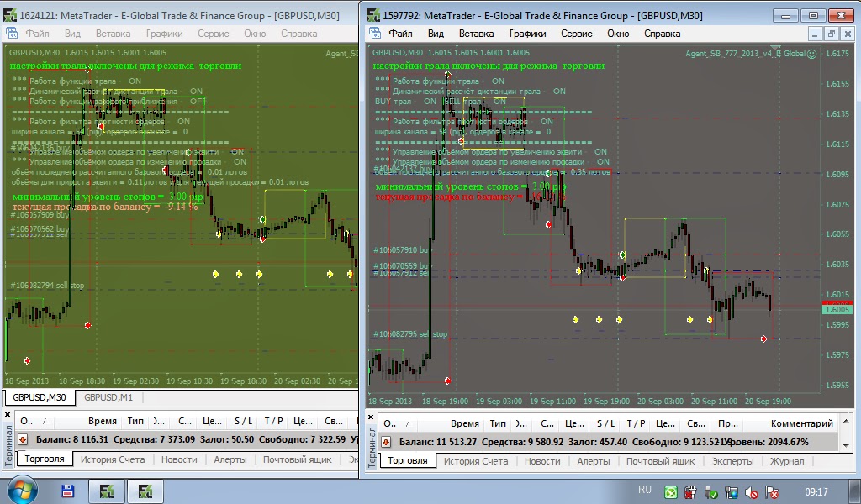The image size is (861, 504).
Task: Click chart document icon in left window menu bar
Action: (12, 33)
